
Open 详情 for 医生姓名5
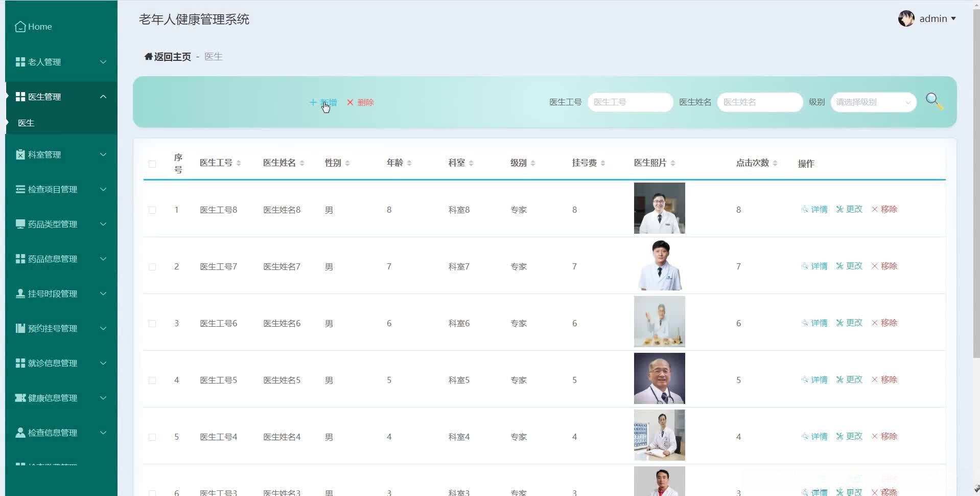[x=814, y=379]
